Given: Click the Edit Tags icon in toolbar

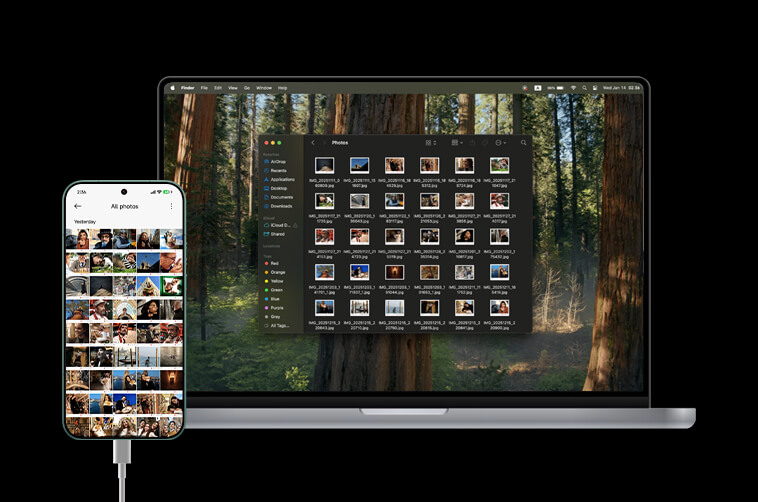Looking at the screenshot, I should 485,143.
